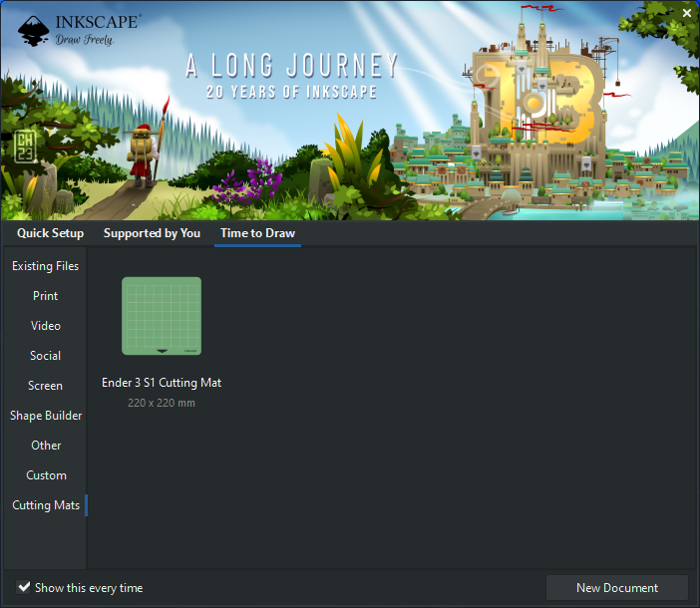700x608 pixels.
Task: Open the Other templates category
Action: [45, 446]
